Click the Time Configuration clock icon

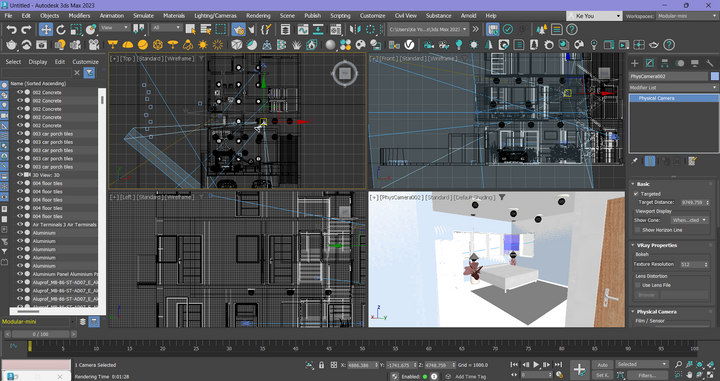[559, 375]
